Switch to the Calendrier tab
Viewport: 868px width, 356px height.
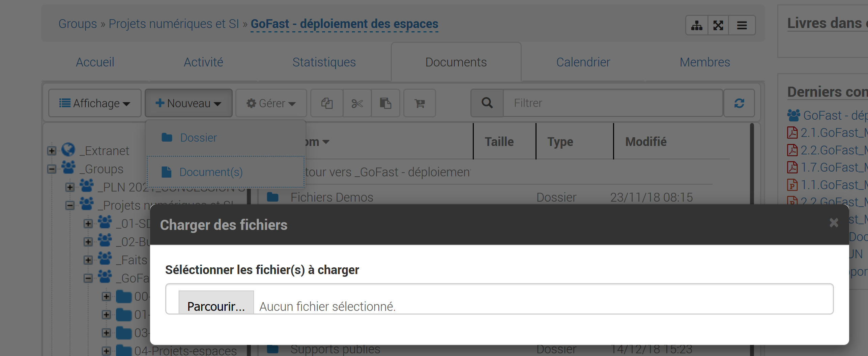click(583, 62)
